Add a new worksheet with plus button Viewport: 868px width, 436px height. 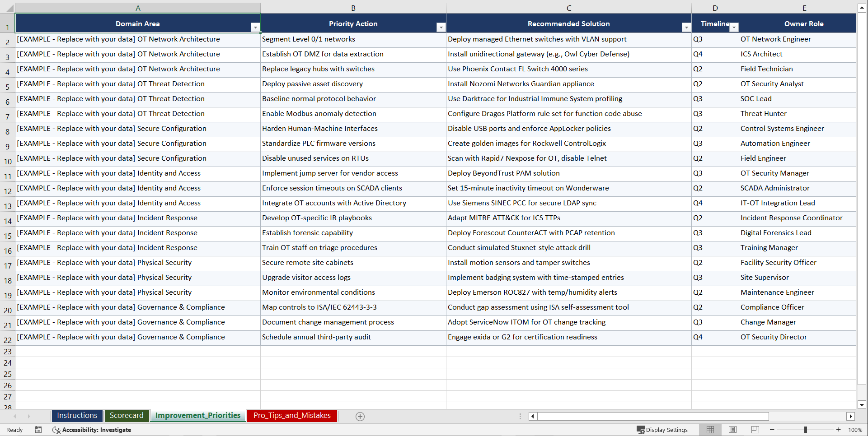[360, 416]
